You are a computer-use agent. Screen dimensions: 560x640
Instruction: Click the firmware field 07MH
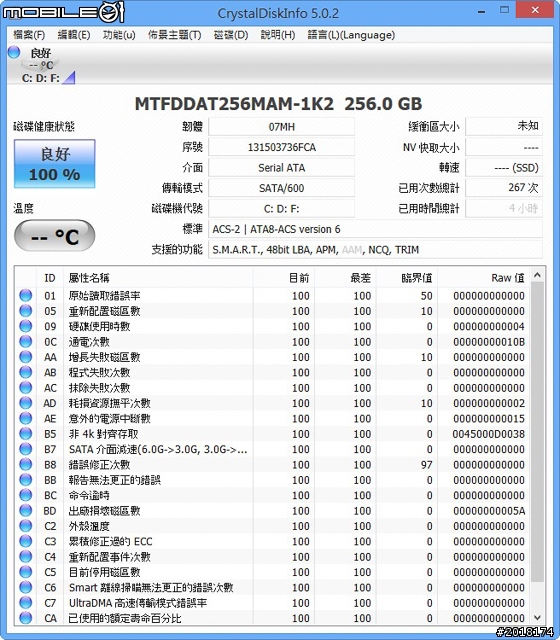282,127
